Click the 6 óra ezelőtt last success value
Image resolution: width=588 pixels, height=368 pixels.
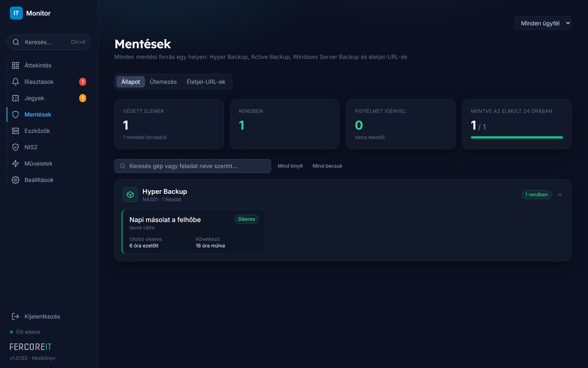click(x=144, y=246)
